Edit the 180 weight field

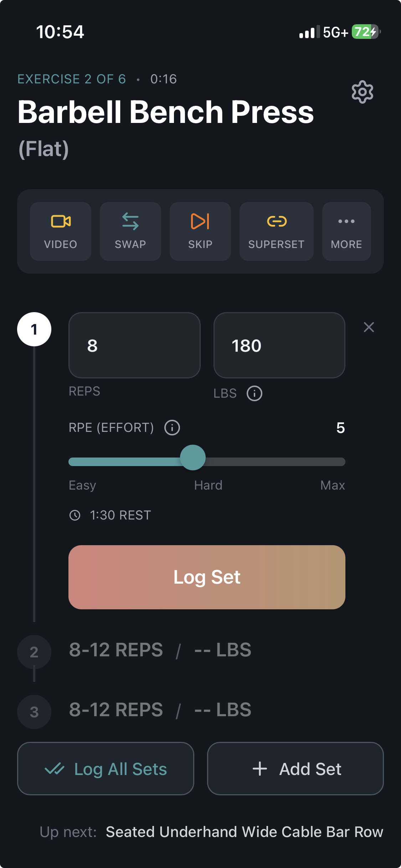pos(279,345)
